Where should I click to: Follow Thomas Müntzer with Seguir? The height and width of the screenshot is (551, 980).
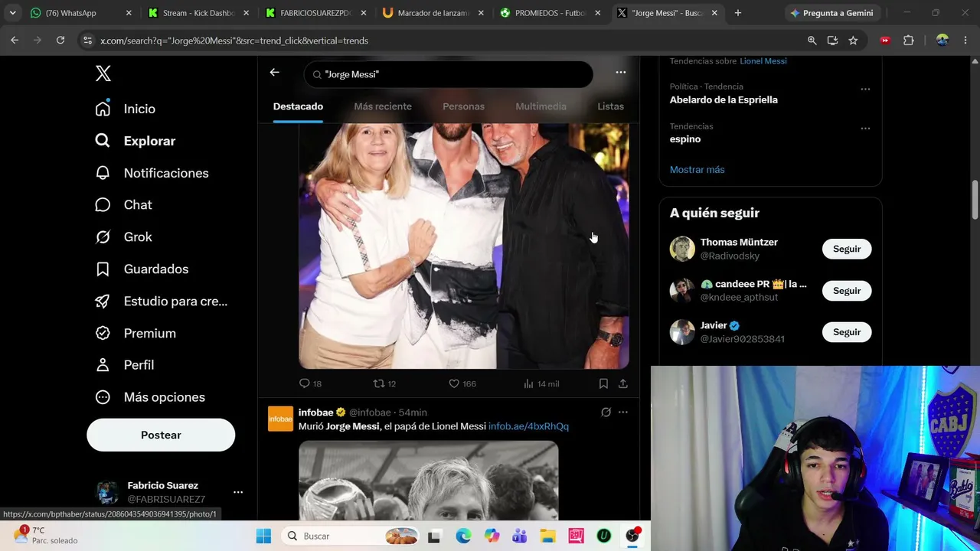[x=847, y=249]
